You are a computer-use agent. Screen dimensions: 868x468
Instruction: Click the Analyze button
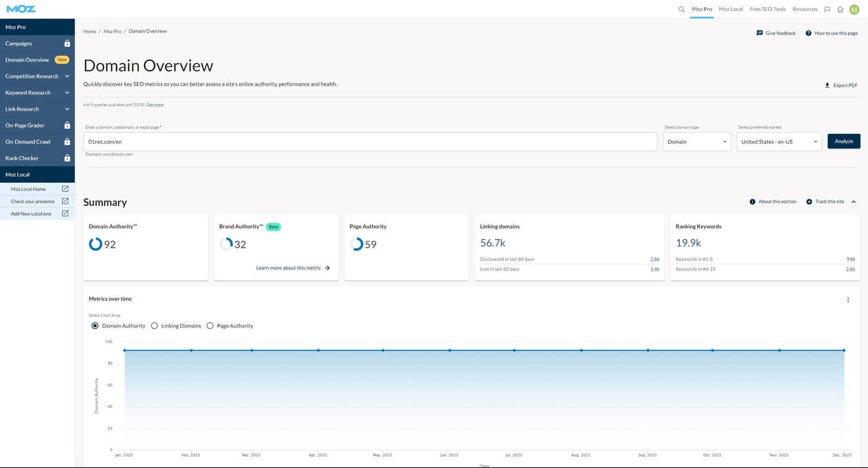pyautogui.click(x=844, y=142)
